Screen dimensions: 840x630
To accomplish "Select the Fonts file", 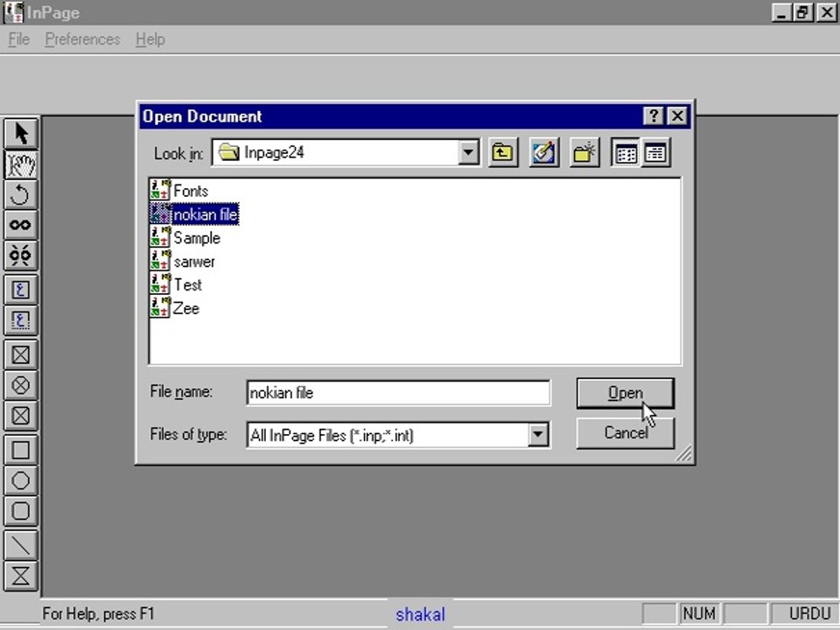I will [178, 191].
